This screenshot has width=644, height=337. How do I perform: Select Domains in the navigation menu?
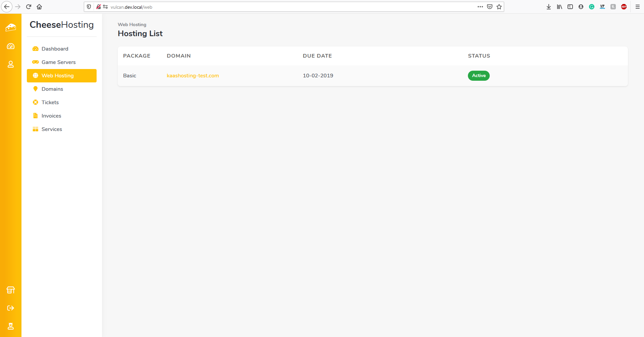(x=52, y=89)
